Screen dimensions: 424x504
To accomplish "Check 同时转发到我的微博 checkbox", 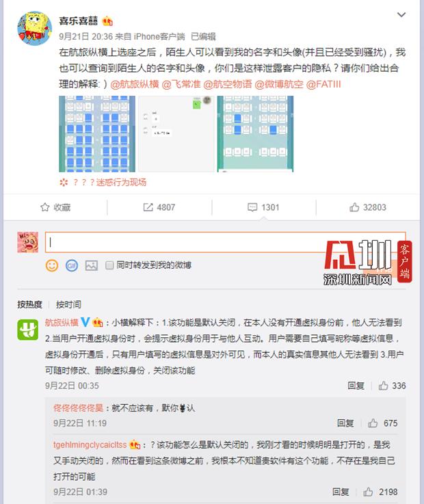I will (109, 265).
